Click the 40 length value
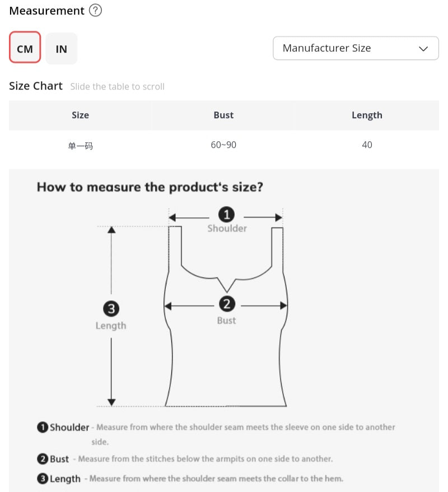The width and height of the screenshot is (448, 492). click(367, 145)
